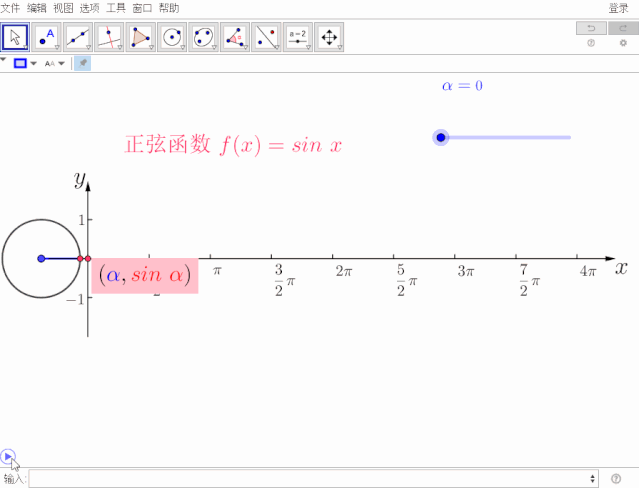639x488 pixels.
Task: Select the Move Graphics View tool
Action: [x=329, y=37]
